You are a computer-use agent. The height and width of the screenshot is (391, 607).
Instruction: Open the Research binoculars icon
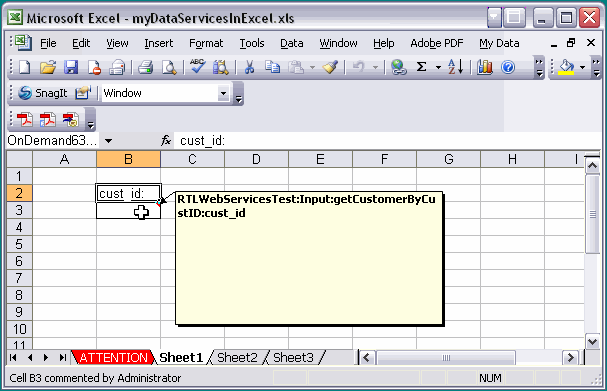point(220,67)
